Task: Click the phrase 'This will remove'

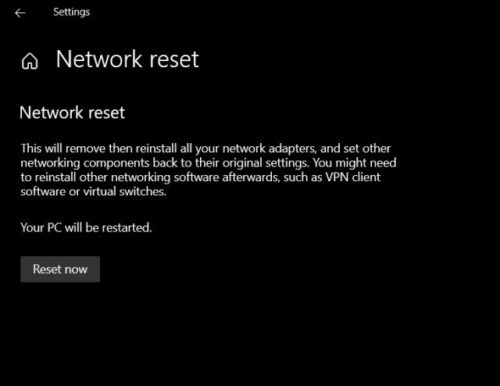Action: [63, 148]
